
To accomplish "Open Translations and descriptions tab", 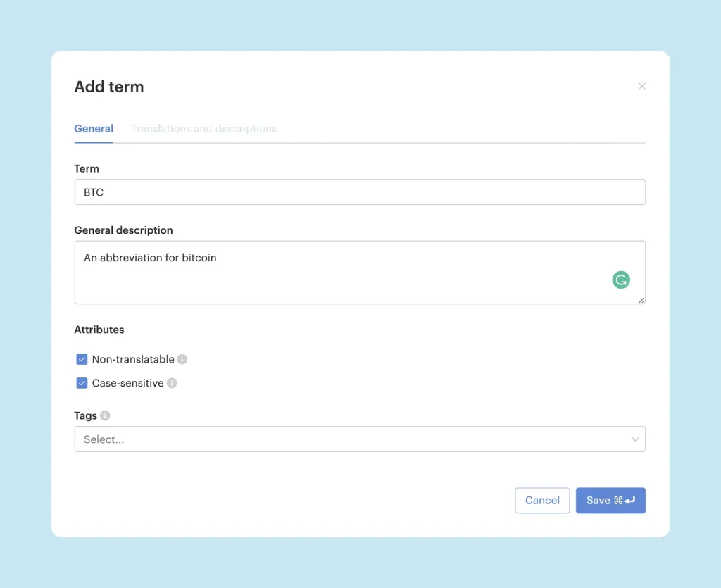I will (204, 129).
